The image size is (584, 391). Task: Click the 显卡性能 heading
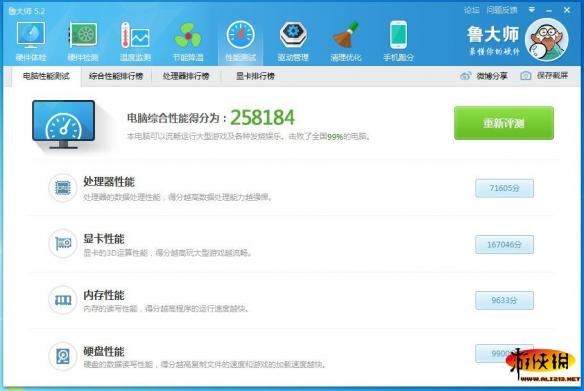(104, 239)
